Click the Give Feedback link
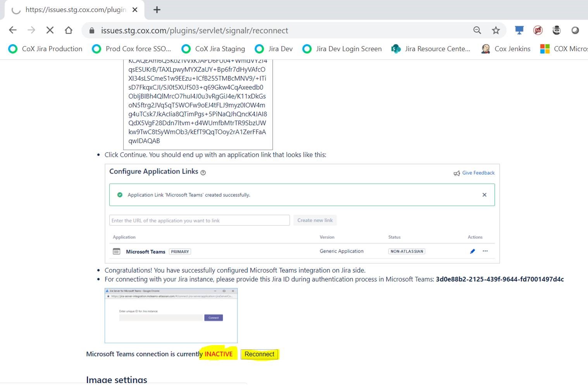The width and height of the screenshot is (588, 385). click(x=478, y=173)
